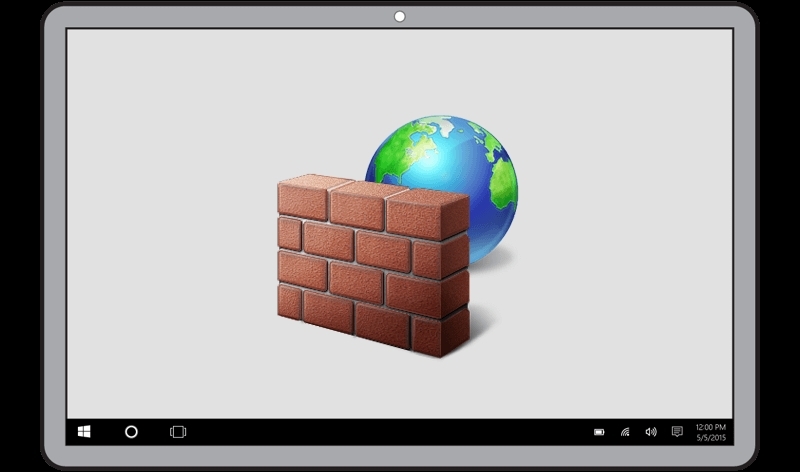Viewport: 800px width, 472px height.
Task: Open Task View in taskbar
Action: point(178,432)
